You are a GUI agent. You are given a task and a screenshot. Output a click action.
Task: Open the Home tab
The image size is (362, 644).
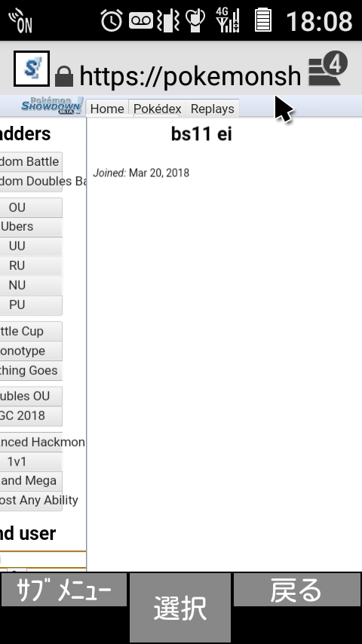tap(107, 109)
